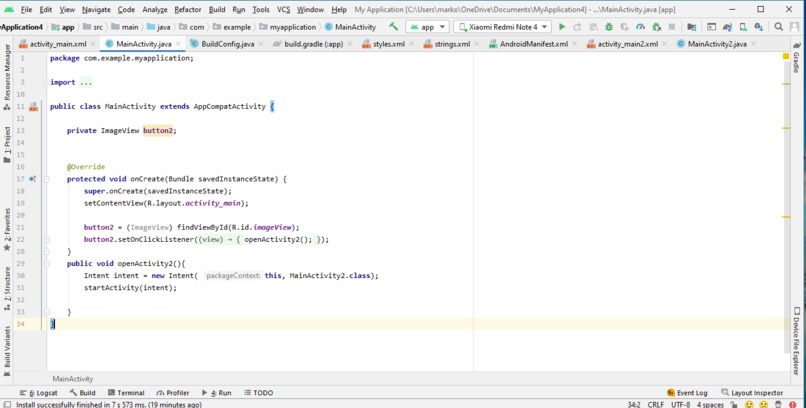
Task: Click the Apply Changes and Restart Activity icon
Action: [577, 27]
